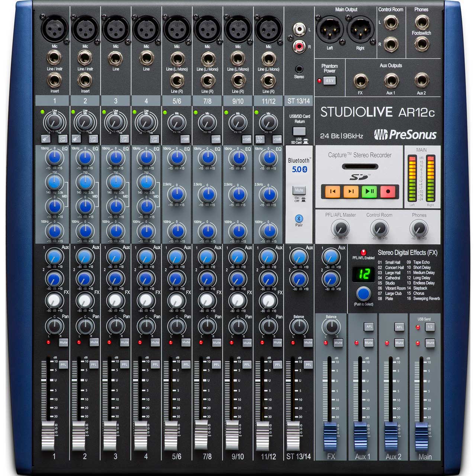Toggle the Bluetooth Mute button
Image resolution: width=476 pixels, height=476 pixels.
[x=299, y=190]
